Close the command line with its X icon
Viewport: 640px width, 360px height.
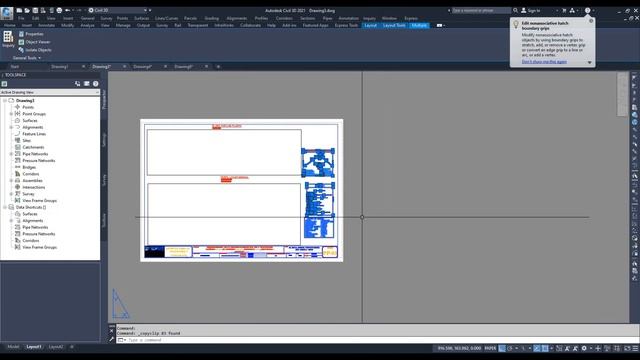click(x=111, y=330)
